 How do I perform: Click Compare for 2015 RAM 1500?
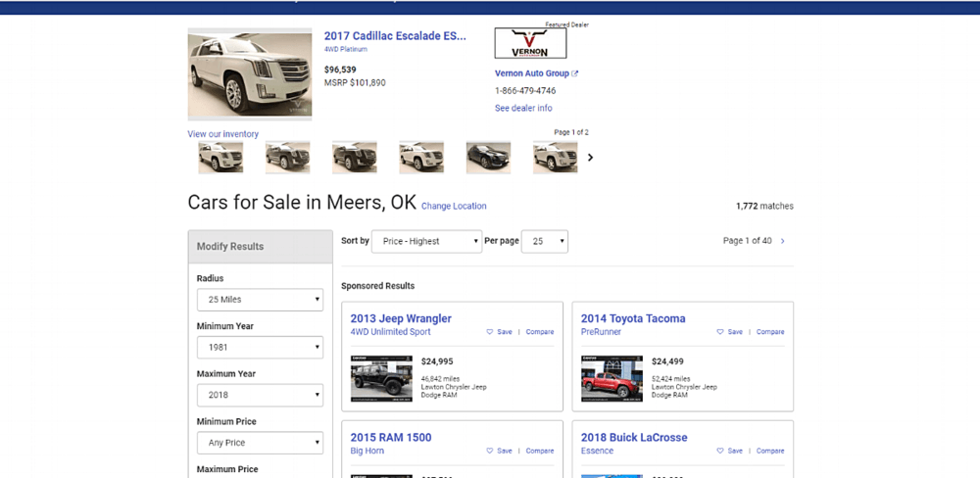539,451
